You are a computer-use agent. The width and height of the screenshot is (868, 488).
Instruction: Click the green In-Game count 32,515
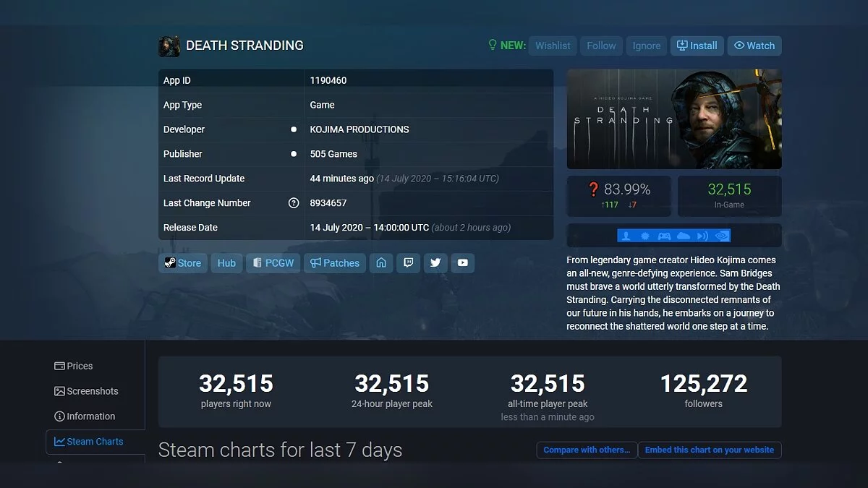[729, 189]
